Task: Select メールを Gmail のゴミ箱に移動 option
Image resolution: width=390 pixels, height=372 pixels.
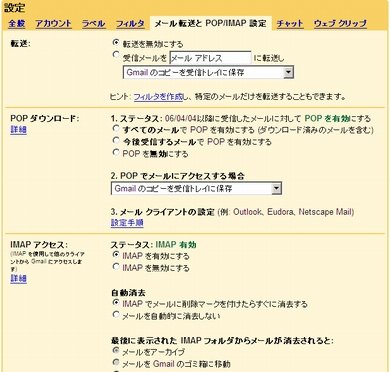Action: click(x=116, y=362)
